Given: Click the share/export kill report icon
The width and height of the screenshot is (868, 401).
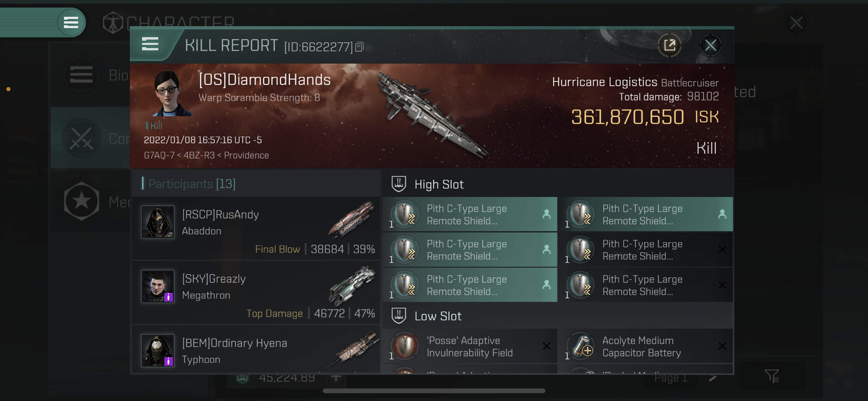Looking at the screenshot, I should click(x=669, y=45).
